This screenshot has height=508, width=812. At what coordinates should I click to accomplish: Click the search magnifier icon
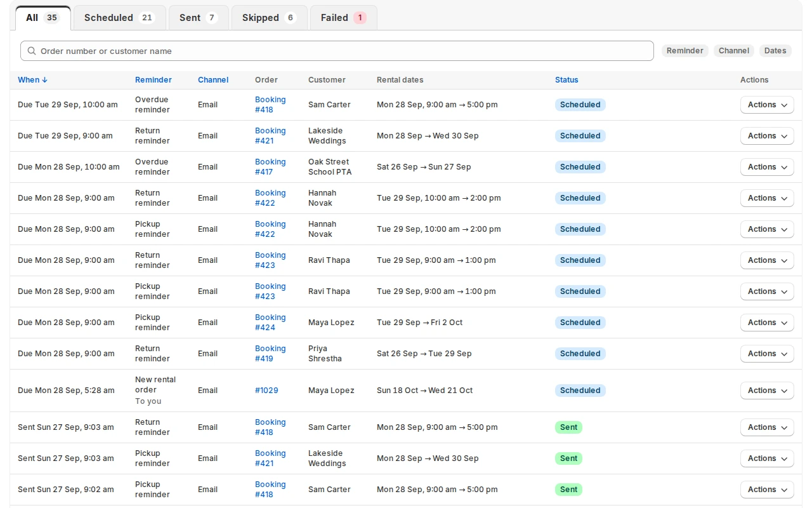coord(32,51)
